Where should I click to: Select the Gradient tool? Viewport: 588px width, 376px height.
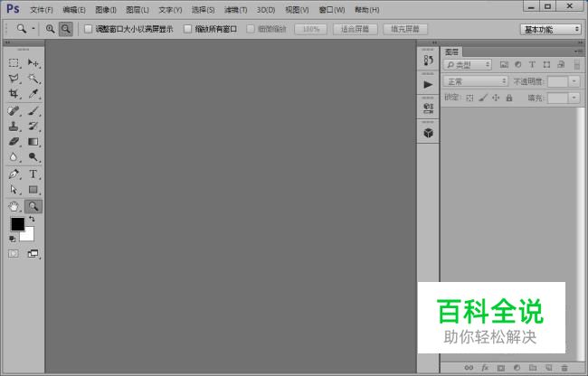click(33, 142)
